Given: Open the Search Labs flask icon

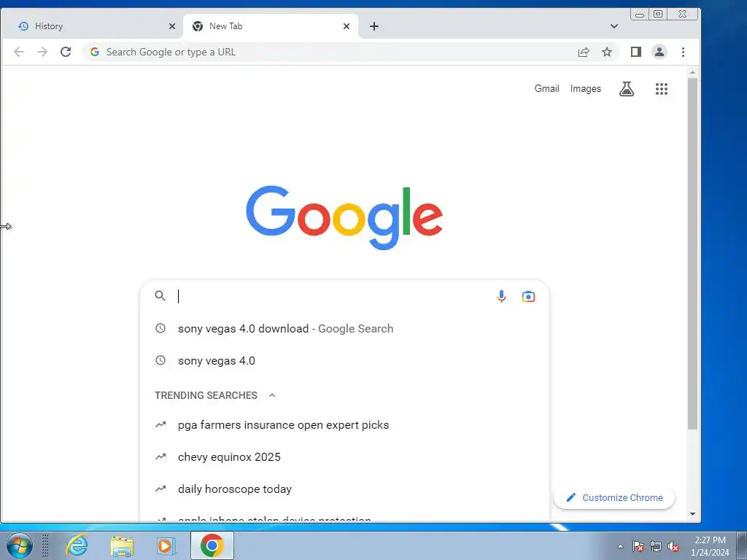Looking at the screenshot, I should pos(627,88).
